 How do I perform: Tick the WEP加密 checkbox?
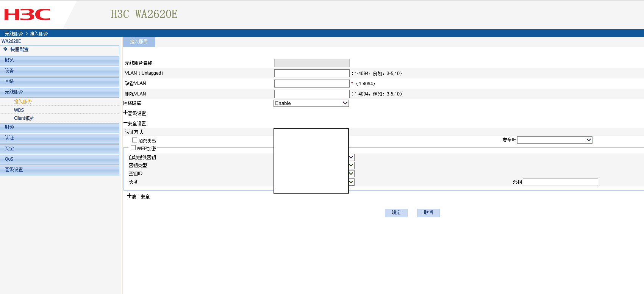click(x=133, y=148)
